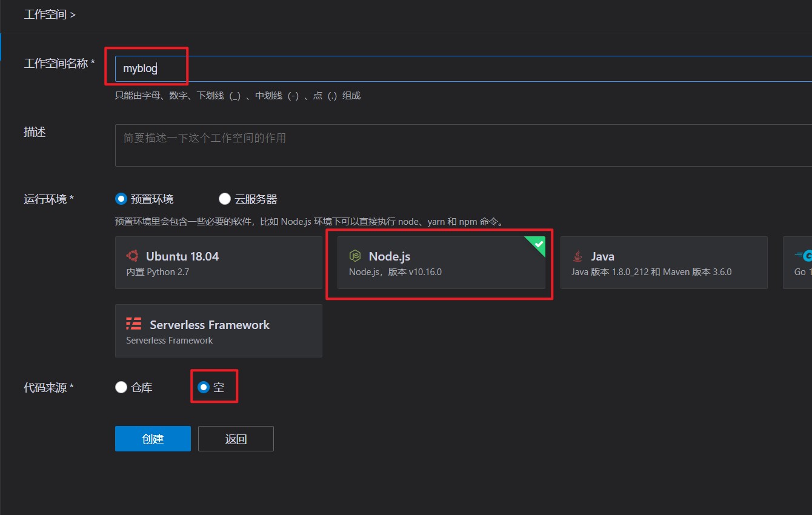
Task: Click the text 内置 Python 2.7
Action: [158, 272]
